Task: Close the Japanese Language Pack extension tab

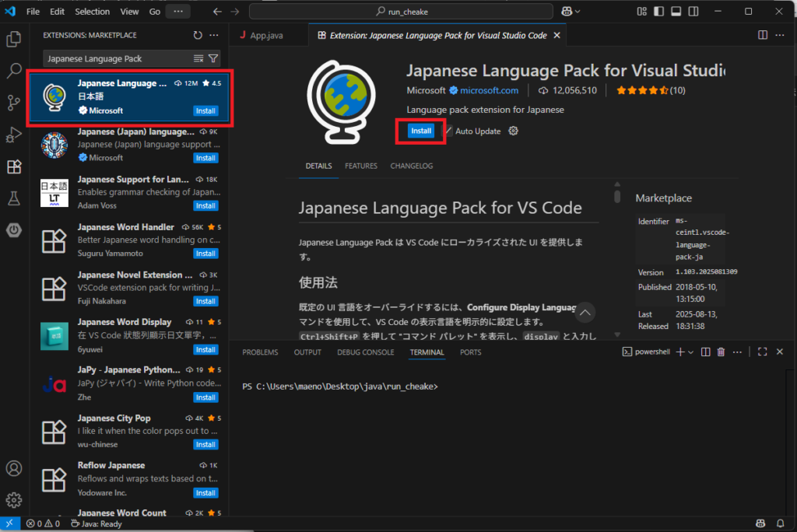Action: tap(557, 35)
